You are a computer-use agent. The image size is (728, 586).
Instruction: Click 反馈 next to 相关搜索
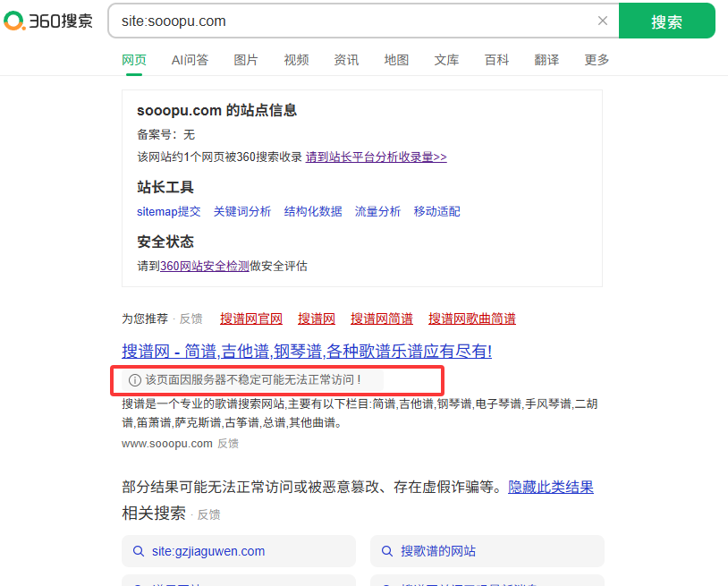(x=208, y=515)
